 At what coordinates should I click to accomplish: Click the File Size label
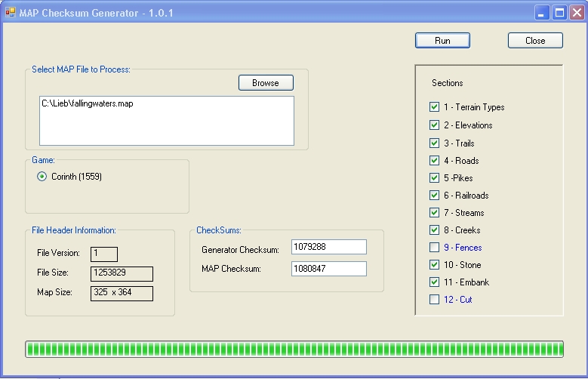click(x=53, y=273)
